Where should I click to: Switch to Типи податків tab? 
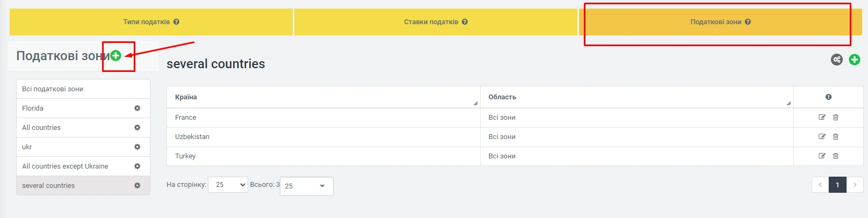pyautogui.click(x=151, y=22)
